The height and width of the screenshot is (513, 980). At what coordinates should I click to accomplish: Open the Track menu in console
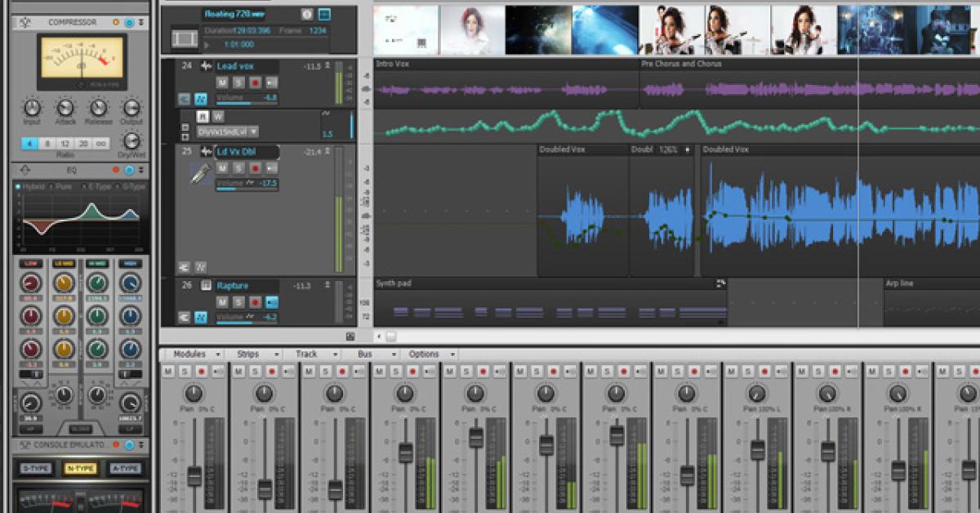click(x=310, y=355)
